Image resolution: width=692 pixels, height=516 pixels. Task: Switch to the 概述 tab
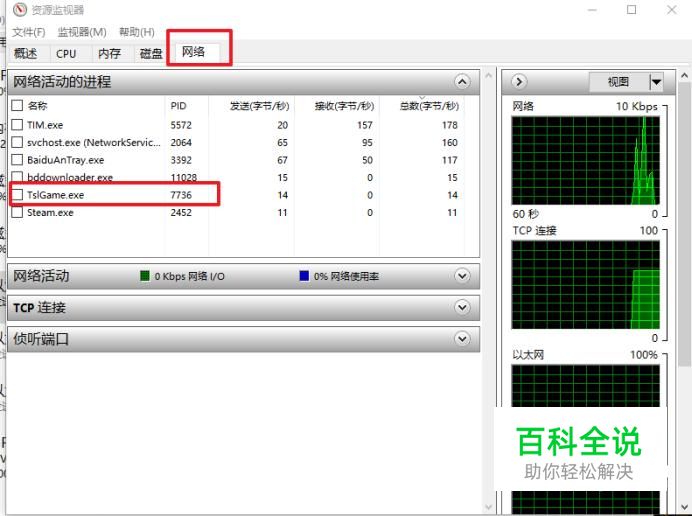point(26,53)
